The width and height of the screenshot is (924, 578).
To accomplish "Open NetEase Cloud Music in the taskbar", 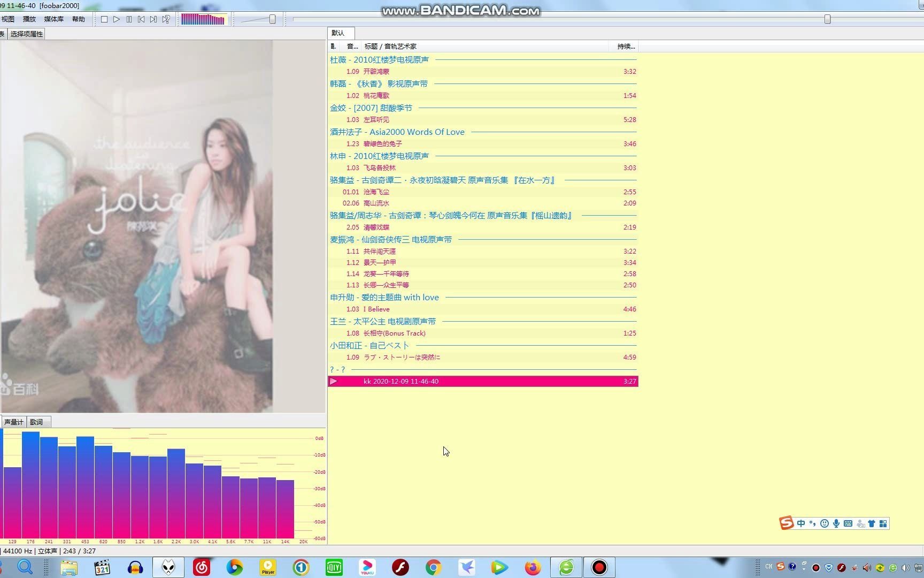I will [x=202, y=567].
